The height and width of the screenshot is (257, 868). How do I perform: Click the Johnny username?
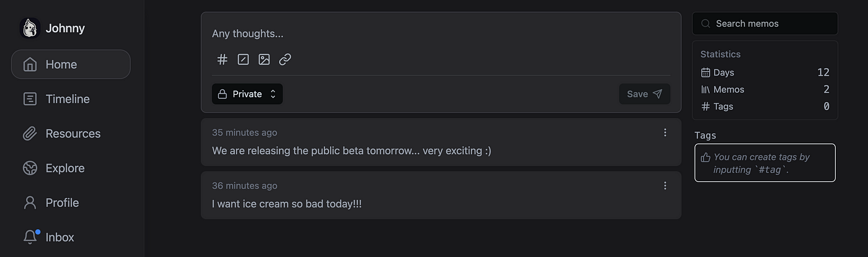click(x=65, y=28)
